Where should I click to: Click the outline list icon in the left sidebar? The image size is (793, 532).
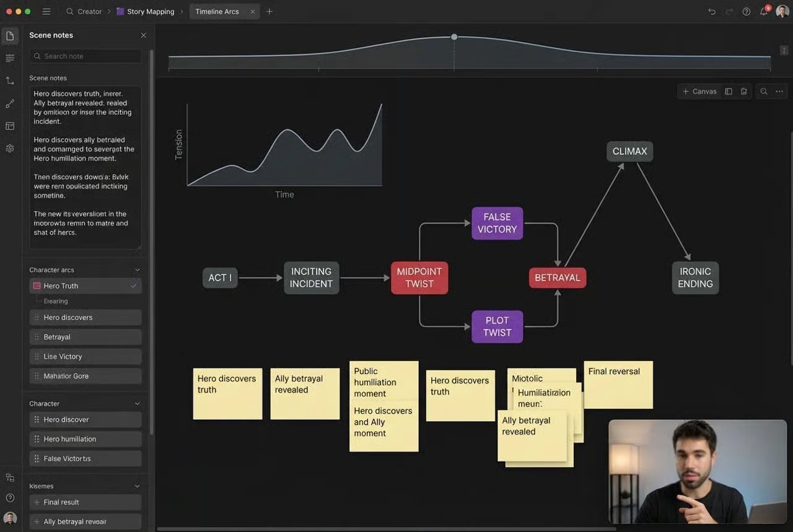pyautogui.click(x=10, y=58)
